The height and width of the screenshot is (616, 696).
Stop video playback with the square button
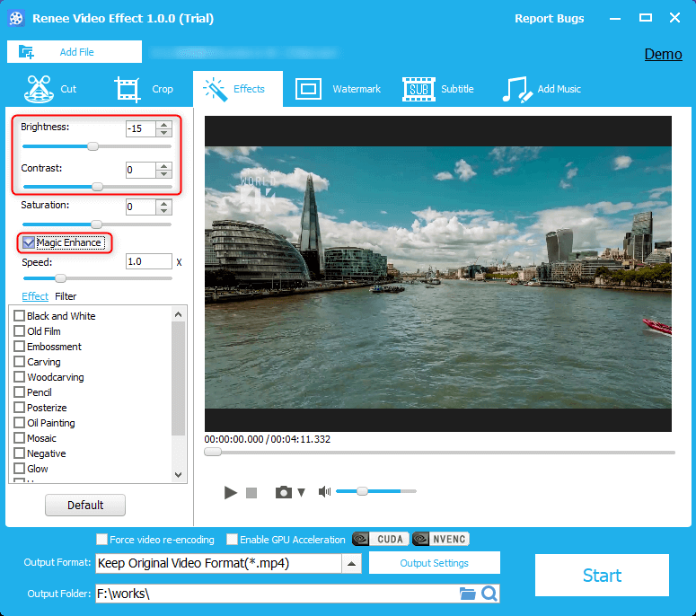pyautogui.click(x=251, y=493)
